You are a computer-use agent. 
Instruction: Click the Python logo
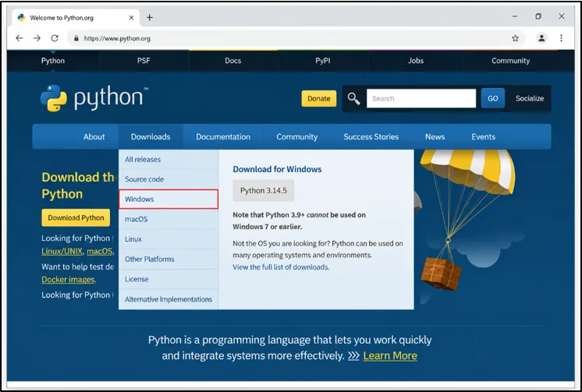(x=94, y=98)
